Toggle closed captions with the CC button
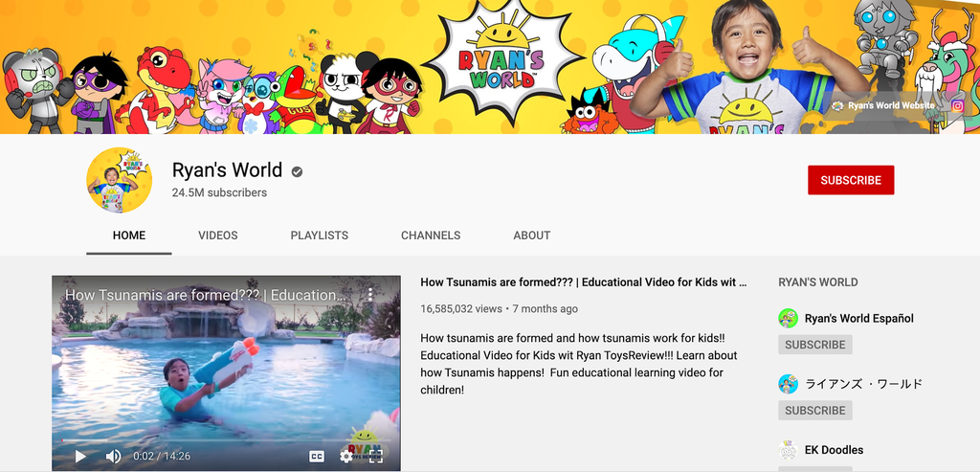This screenshot has height=472, width=980. pyautogui.click(x=317, y=457)
